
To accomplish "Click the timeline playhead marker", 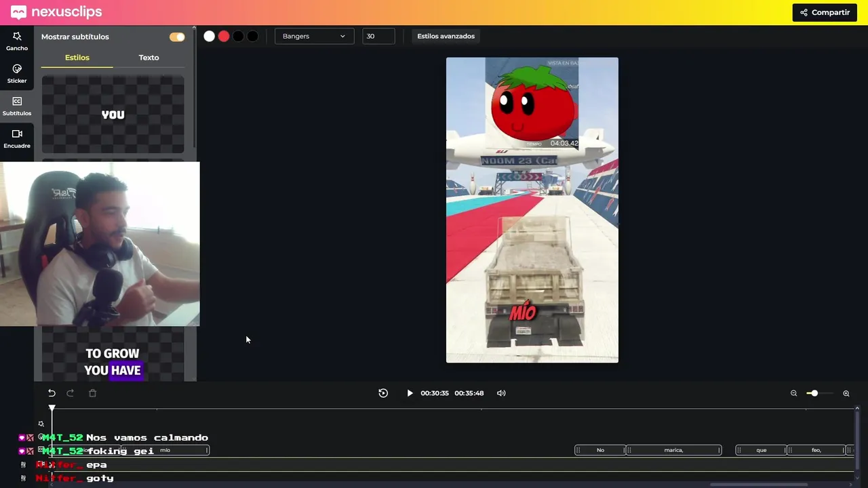I will pos(52,407).
